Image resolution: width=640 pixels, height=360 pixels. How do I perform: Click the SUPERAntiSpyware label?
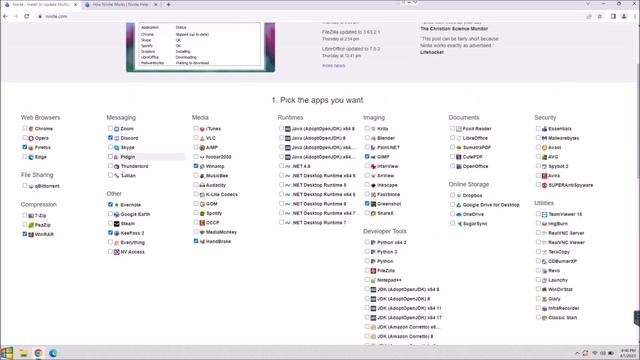[571, 185]
